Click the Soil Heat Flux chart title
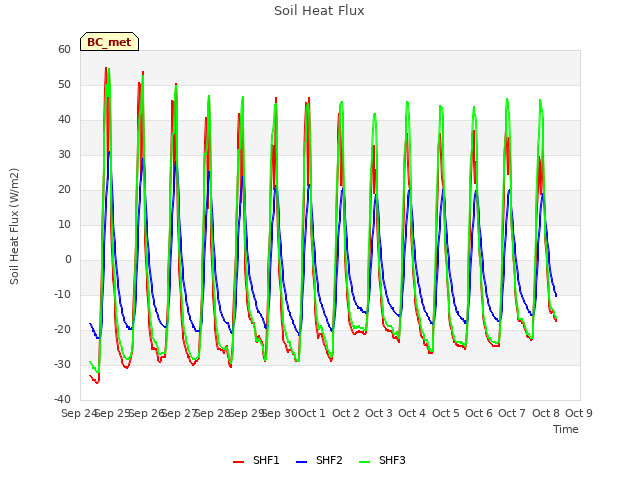The height and width of the screenshot is (480, 640). click(319, 11)
